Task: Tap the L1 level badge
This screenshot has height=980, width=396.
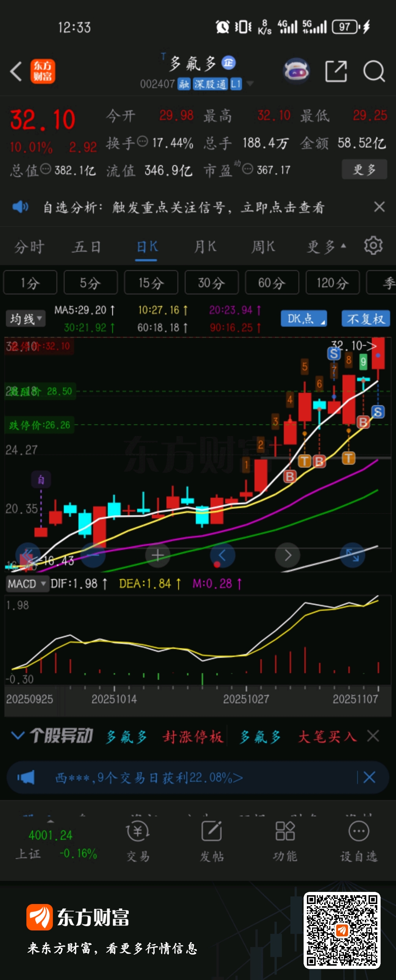Action: (236, 84)
